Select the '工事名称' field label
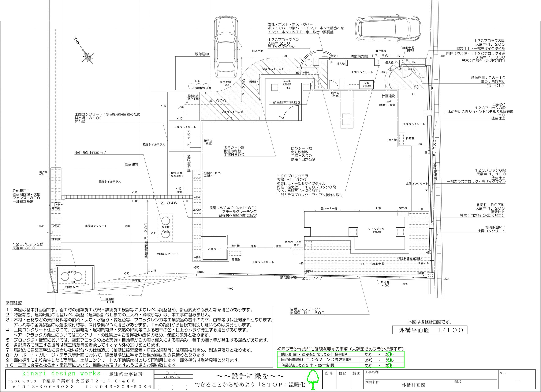Image resolution: width=541 pixels, height=392 pixels. click(x=372, y=372)
